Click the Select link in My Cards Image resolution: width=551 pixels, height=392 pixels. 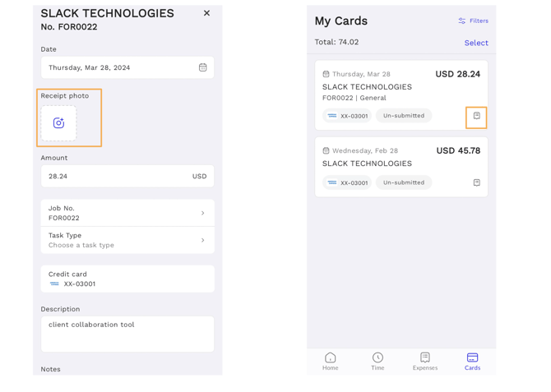pyautogui.click(x=475, y=43)
